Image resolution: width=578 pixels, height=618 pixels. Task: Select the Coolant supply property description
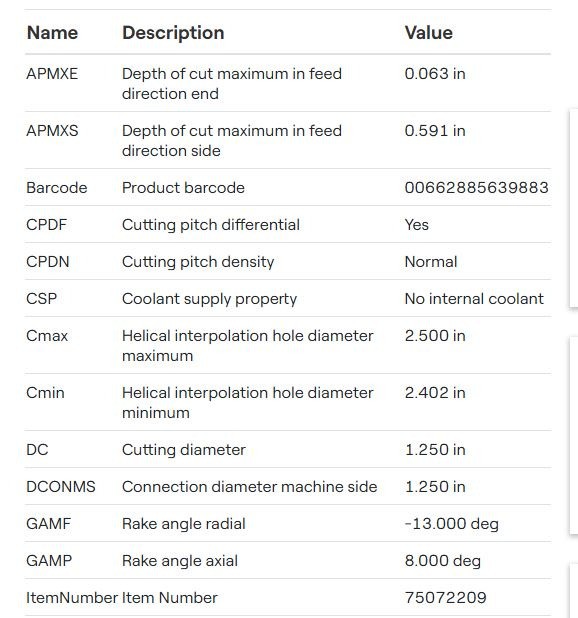[210, 299]
